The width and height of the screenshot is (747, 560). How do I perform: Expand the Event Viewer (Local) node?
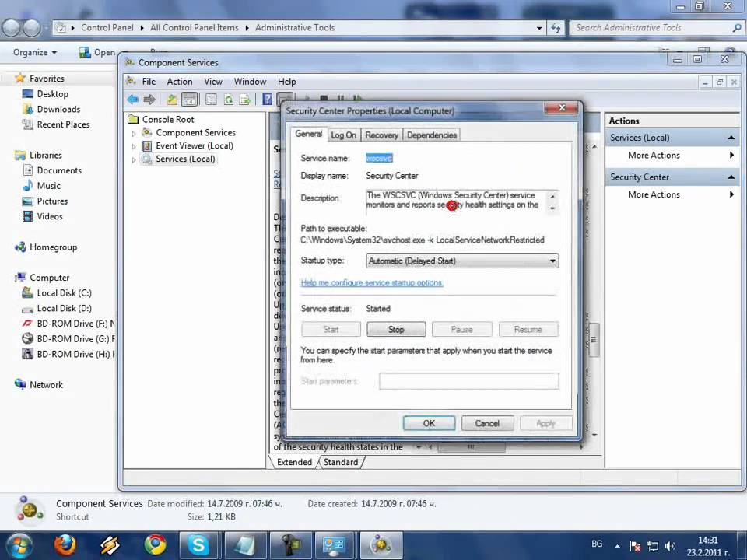(134, 147)
